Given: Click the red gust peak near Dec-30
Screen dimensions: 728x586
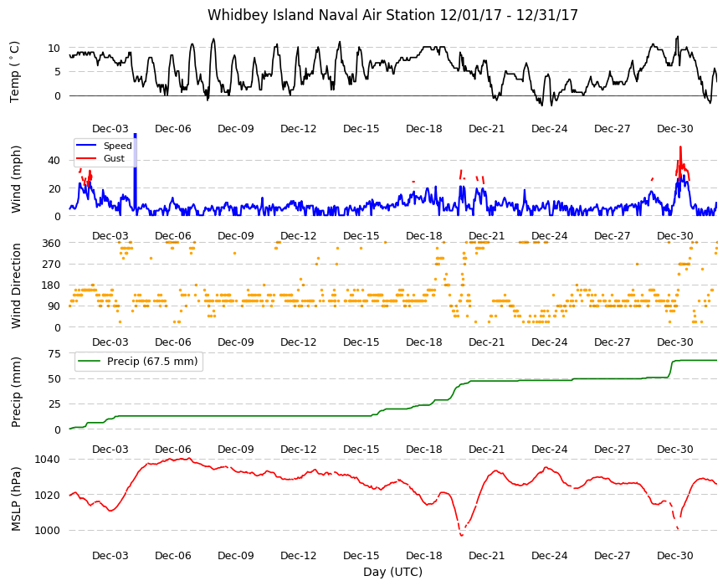Looking at the screenshot, I should tap(680, 148).
